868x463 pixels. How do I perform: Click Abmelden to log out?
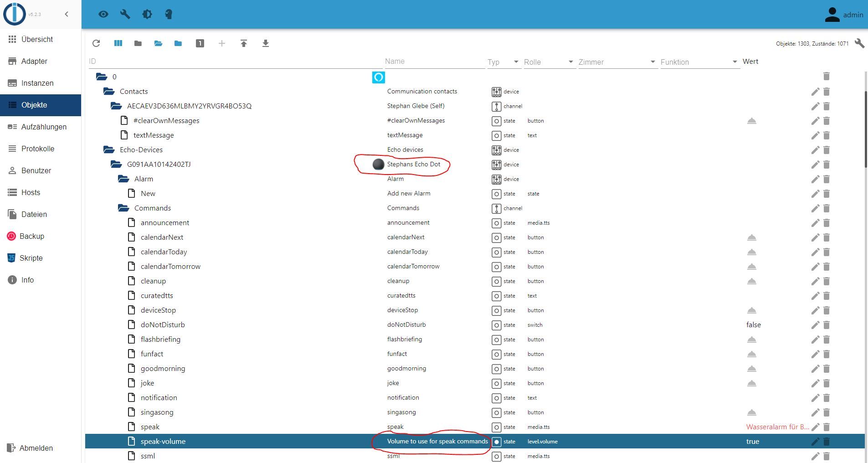[x=41, y=448]
